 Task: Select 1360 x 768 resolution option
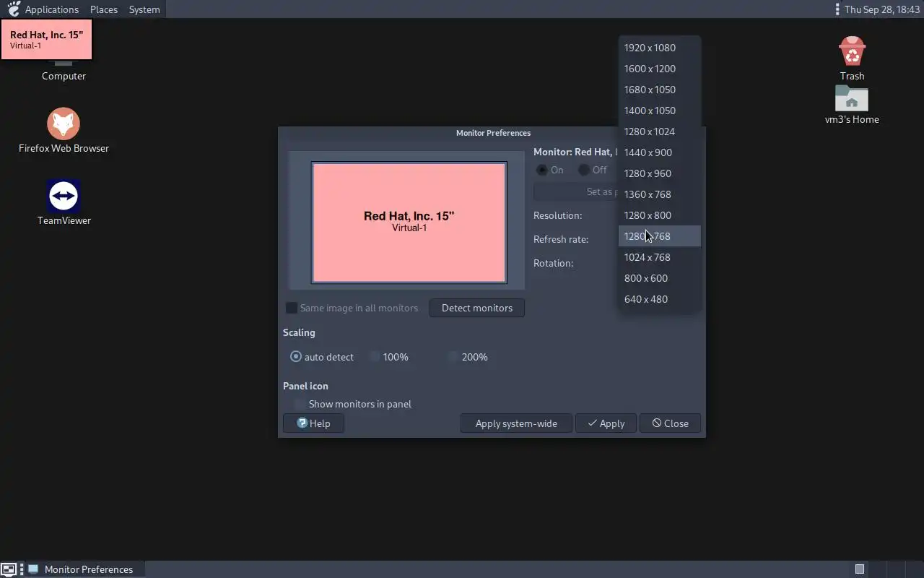(x=659, y=194)
